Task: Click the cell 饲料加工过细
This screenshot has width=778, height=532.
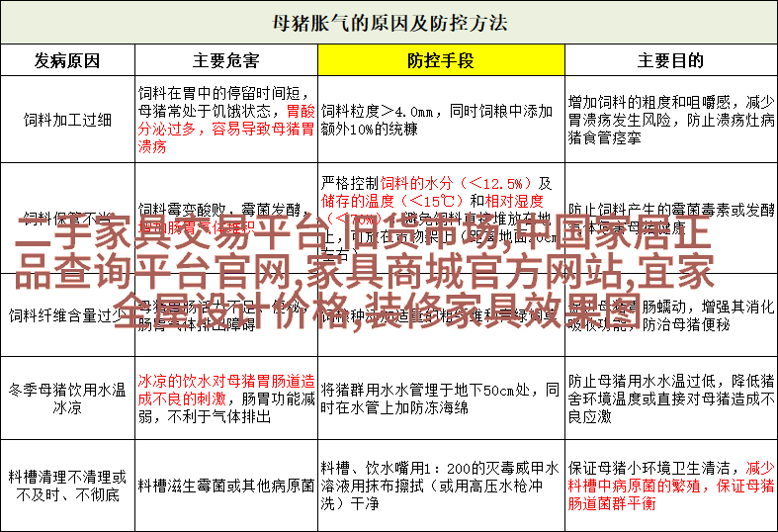Action: point(67,120)
